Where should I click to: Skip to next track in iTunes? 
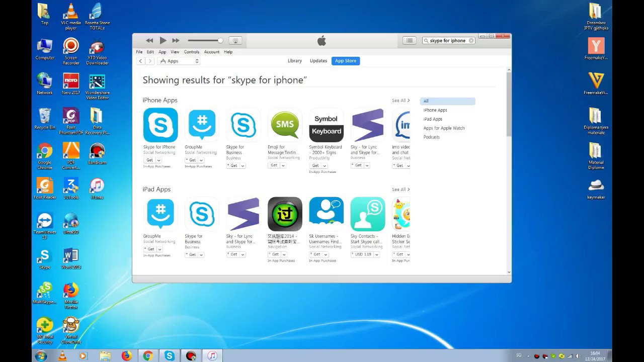tap(176, 40)
